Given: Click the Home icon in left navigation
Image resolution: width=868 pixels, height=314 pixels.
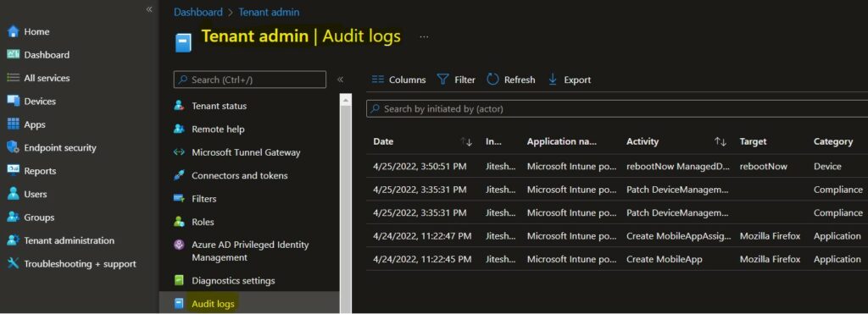Looking at the screenshot, I should pyautogui.click(x=14, y=31).
